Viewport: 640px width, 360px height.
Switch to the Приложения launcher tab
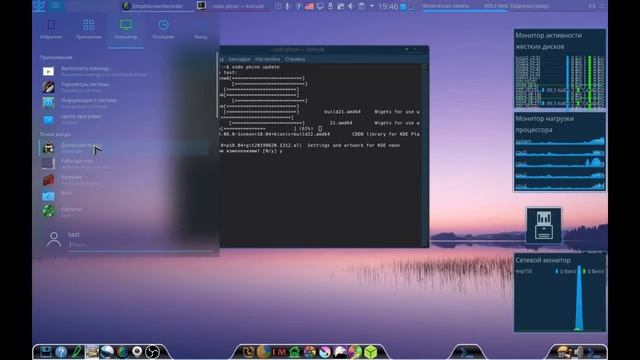tap(89, 29)
